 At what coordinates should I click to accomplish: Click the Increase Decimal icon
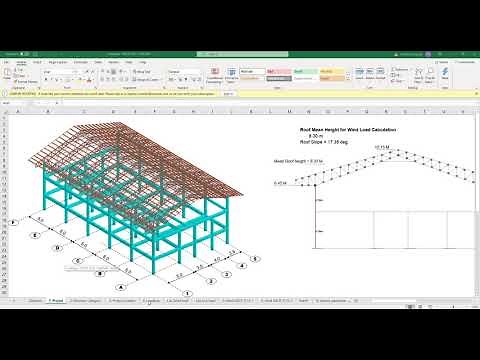click(x=193, y=80)
